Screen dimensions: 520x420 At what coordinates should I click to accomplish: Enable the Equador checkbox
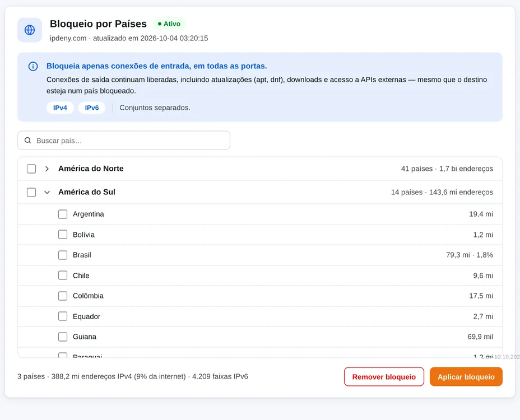pos(63,316)
